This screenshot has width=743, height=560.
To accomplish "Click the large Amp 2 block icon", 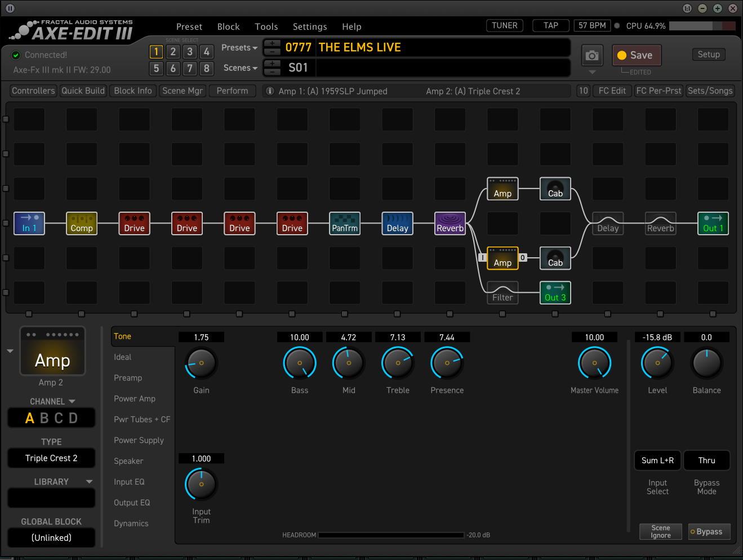I will click(53, 351).
